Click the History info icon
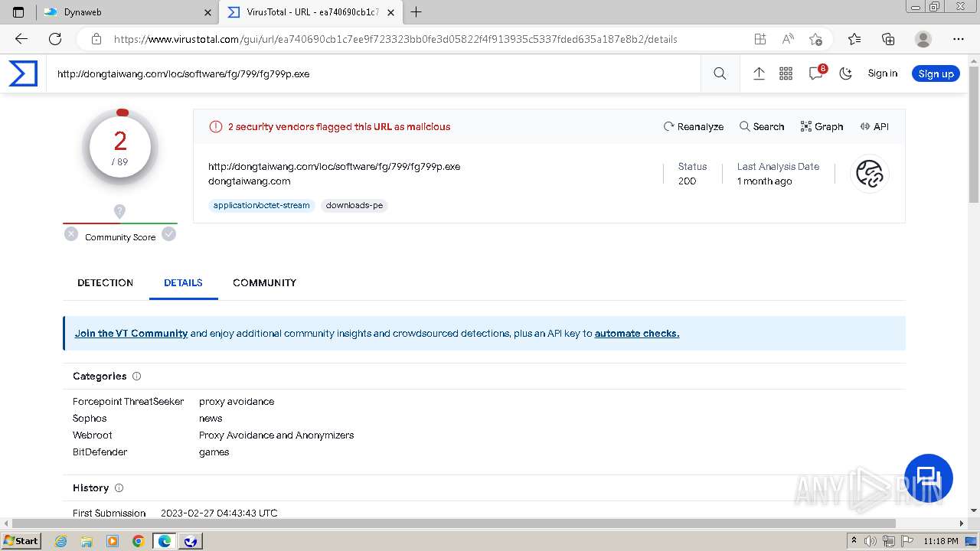 tap(119, 487)
